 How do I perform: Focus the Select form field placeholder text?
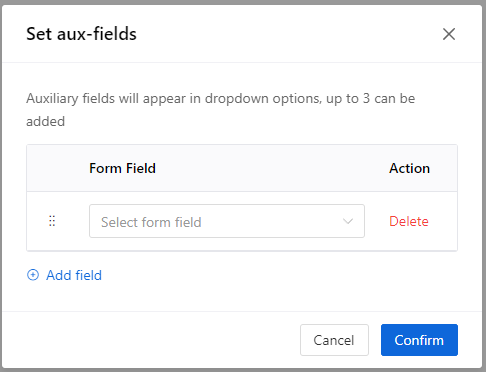coord(151,222)
